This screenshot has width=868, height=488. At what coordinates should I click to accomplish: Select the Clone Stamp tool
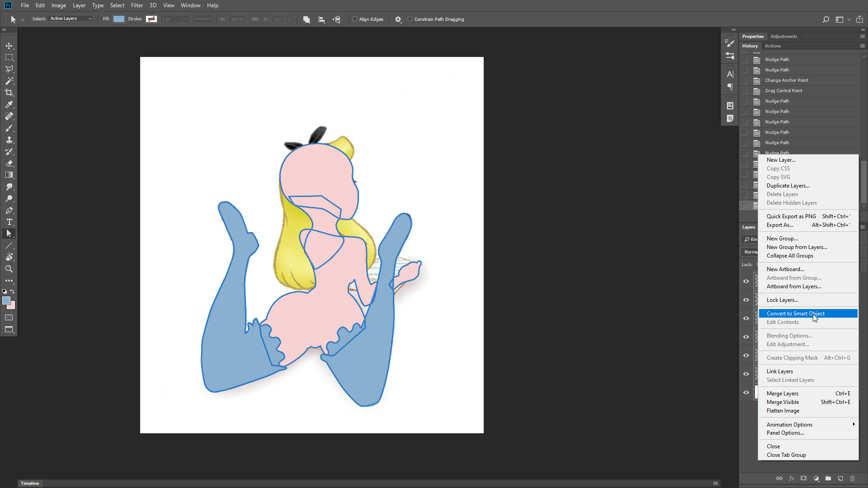pos(9,140)
